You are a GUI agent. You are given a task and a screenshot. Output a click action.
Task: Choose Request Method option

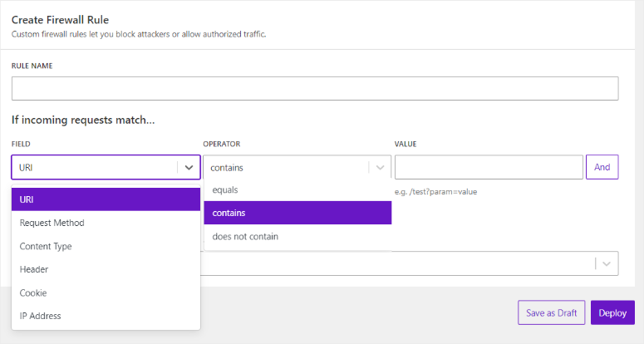click(106, 223)
